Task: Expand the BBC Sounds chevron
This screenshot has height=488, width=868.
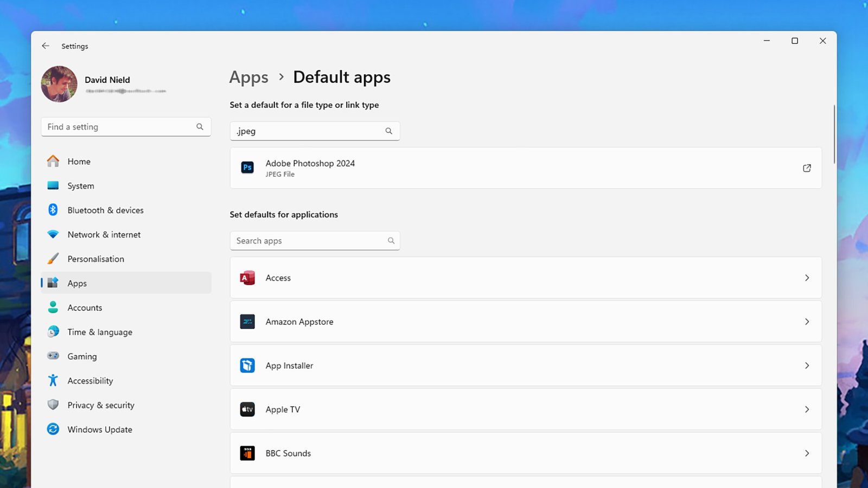Action: click(807, 453)
